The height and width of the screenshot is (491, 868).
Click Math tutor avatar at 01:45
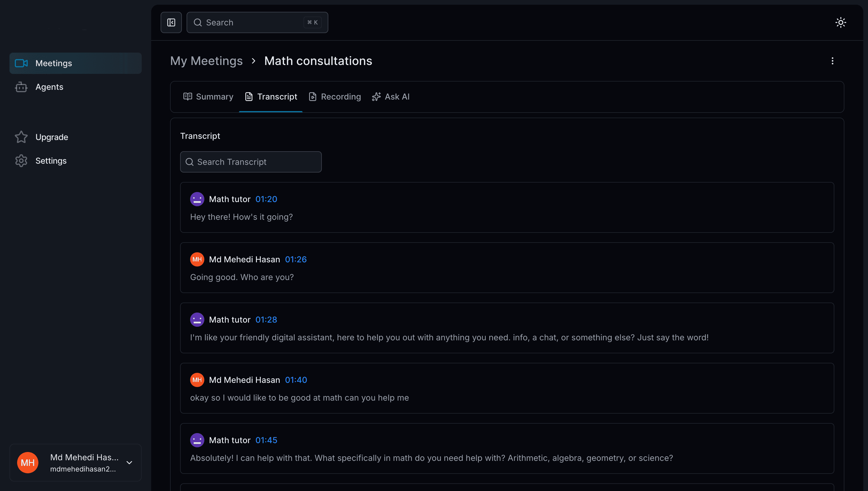tap(197, 440)
